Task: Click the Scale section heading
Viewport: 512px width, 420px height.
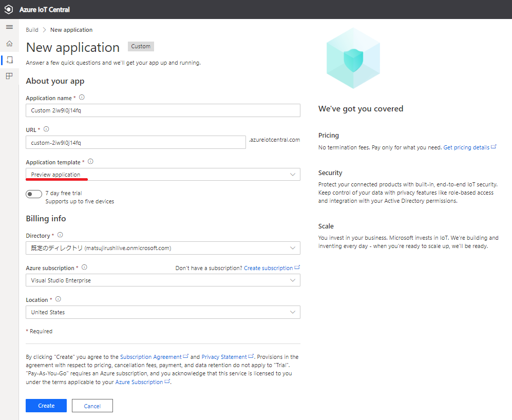Action: click(x=326, y=226)
